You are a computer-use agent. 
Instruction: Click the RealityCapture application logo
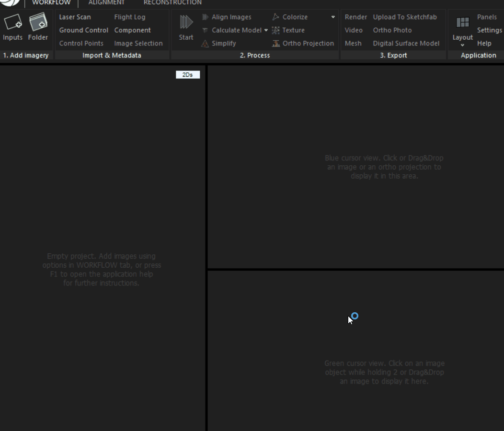coord(10,2)
